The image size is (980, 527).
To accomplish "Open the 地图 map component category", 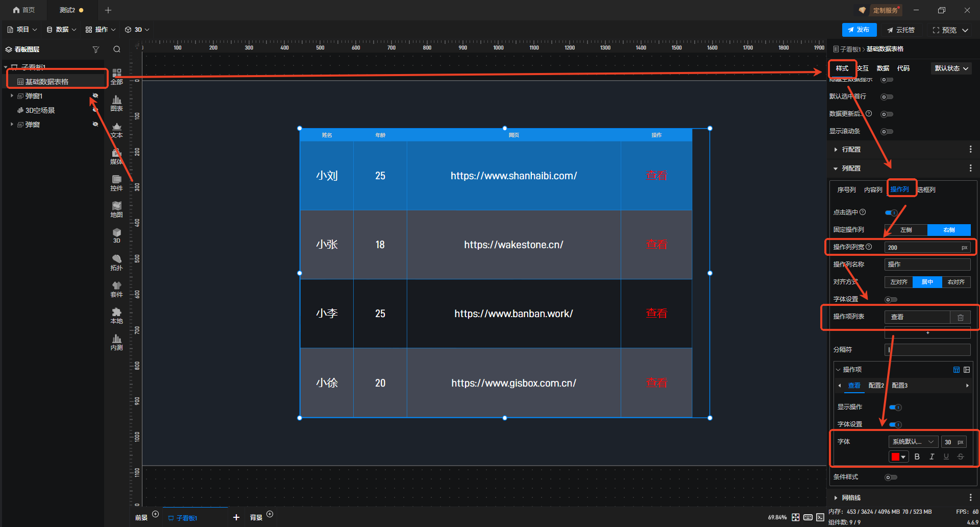I will [x=116, y=209].
